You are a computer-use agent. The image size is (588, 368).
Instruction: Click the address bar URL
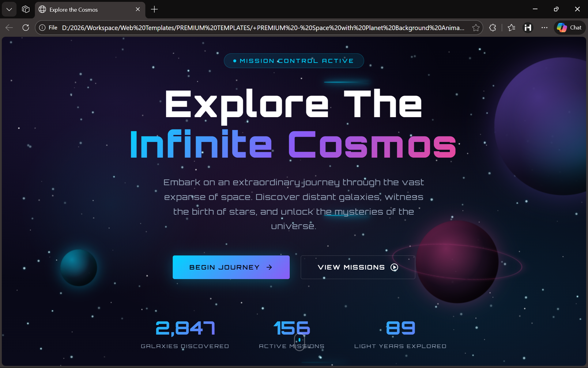263,28
